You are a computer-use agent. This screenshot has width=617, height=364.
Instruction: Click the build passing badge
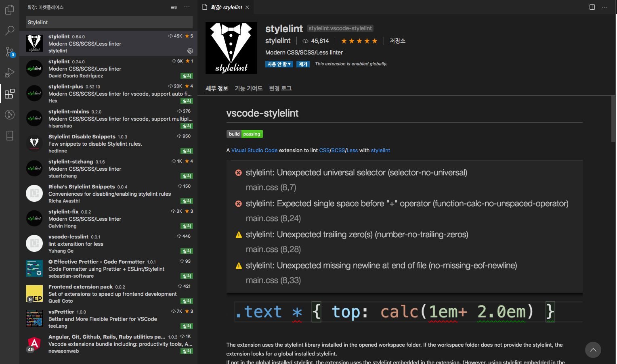coord(245,134)
